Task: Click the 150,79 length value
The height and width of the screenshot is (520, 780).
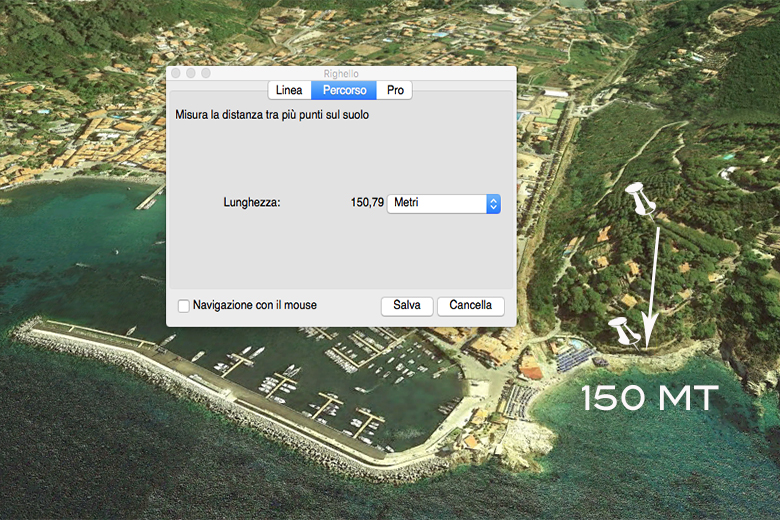Action: click(367, 203)
